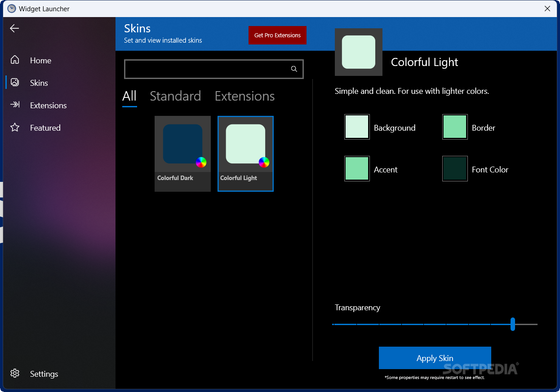
Task: Pick the Background color swatch
Action: tap(357, 127)
